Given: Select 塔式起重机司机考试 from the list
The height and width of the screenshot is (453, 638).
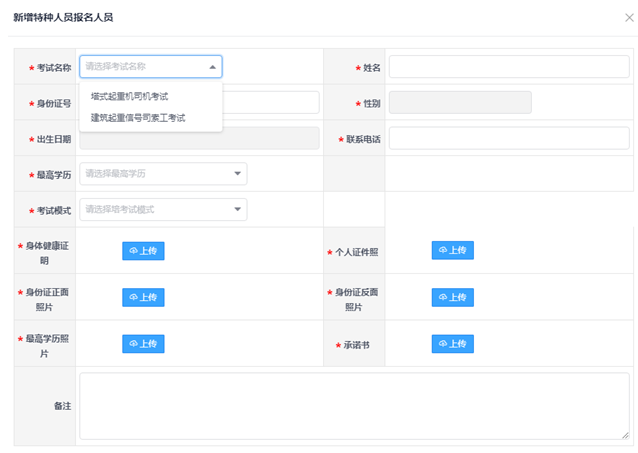Looking at the screenshot, I should [129, 97].
